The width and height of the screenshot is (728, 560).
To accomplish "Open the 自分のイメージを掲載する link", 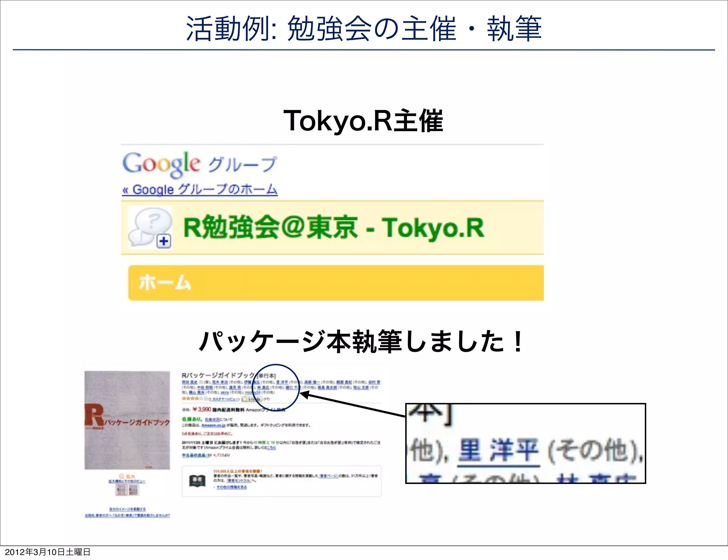I will [127, 509].
